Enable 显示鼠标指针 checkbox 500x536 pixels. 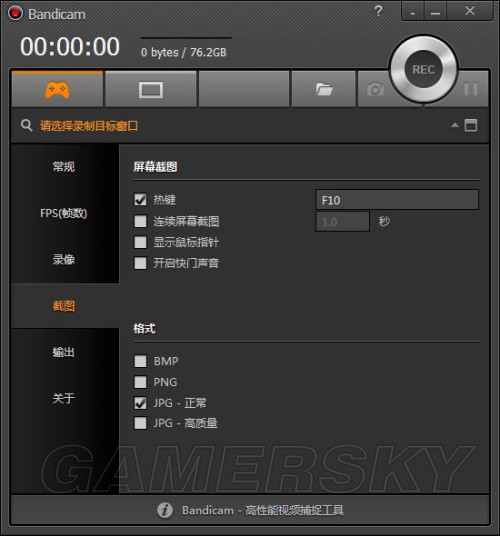[x=140, y=242]
